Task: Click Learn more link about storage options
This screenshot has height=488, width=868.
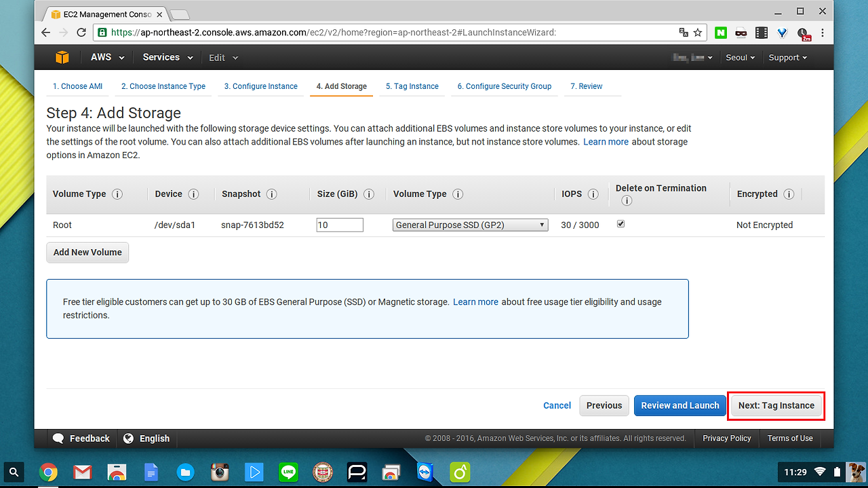Action: pyautogui.click(x=606, y=142)
